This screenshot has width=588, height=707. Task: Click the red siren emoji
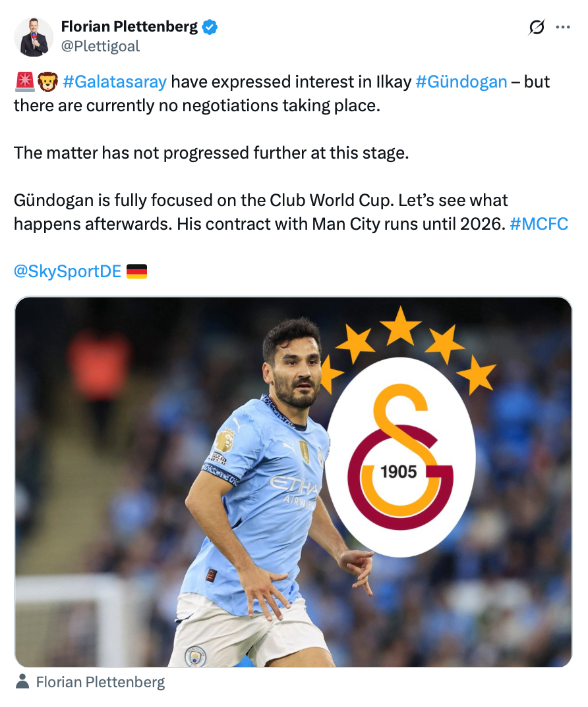[24, 82]
